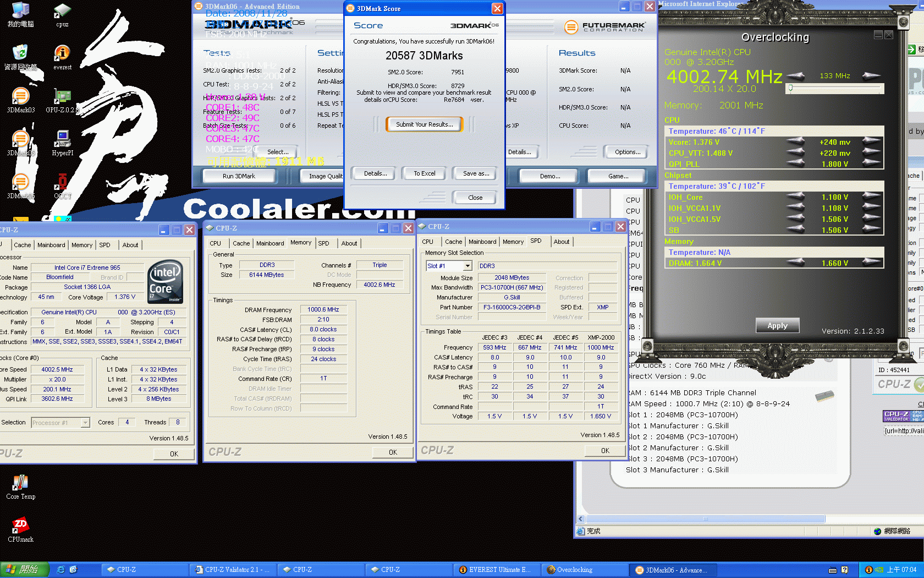This screenshot has height=578, width=924.
Task: Raise Vcore offset using its right arrow
Action: point(871,142)
